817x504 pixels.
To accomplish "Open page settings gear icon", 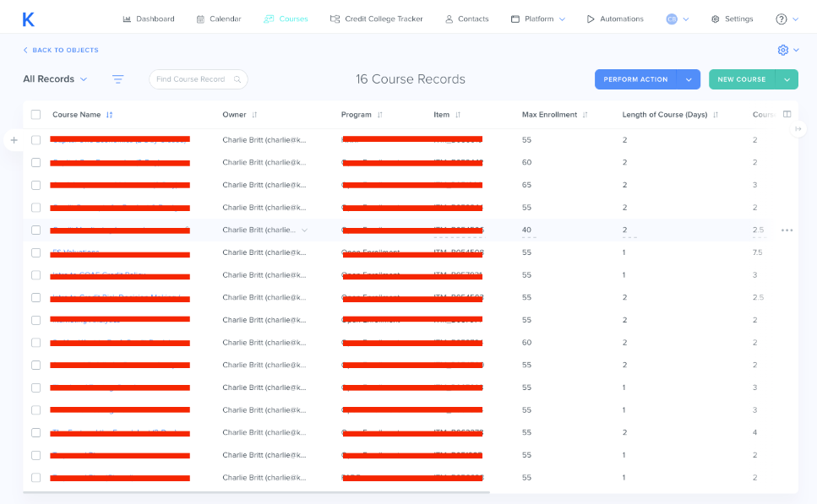I will coord(782,50).
